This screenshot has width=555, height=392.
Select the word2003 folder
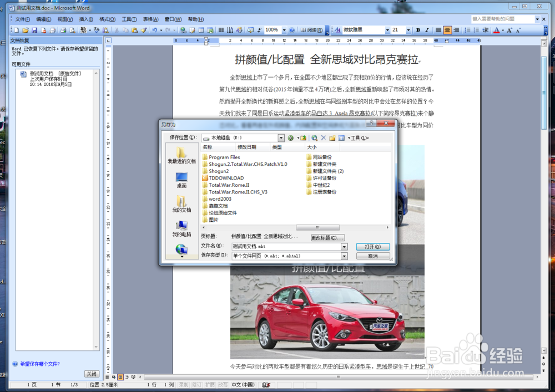pos(216,199)
